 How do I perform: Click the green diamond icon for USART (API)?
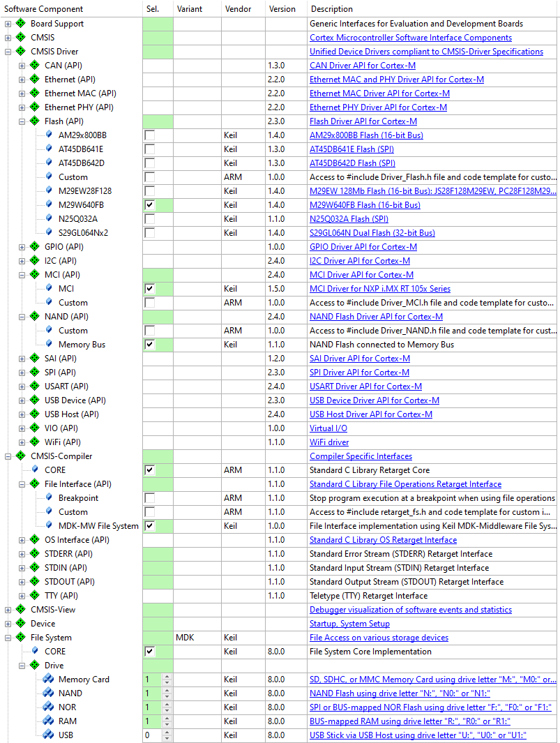34,386
